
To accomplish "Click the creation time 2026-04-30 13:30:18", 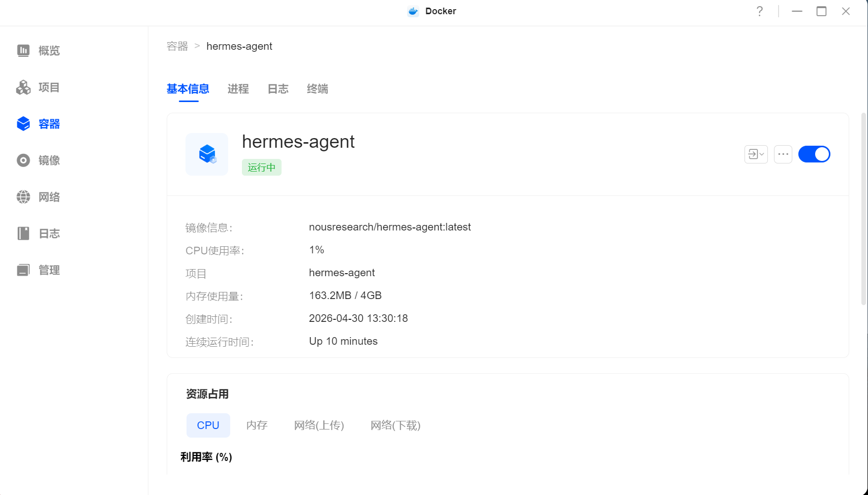I will click(x=358, y=318).
